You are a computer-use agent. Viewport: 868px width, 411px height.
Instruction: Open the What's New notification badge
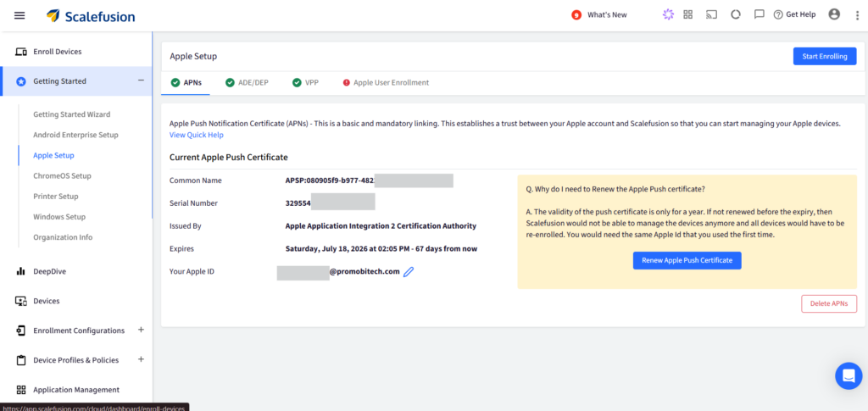point(576,15)
